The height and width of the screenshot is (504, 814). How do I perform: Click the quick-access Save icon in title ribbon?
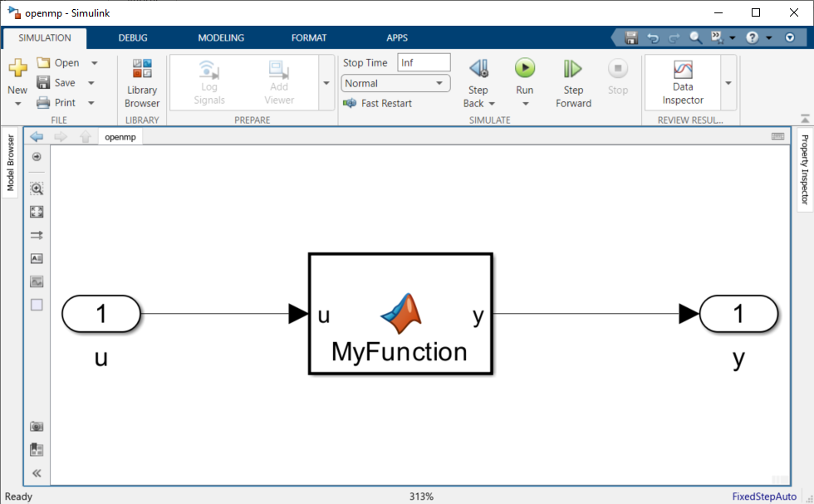[x=630, y=38]
